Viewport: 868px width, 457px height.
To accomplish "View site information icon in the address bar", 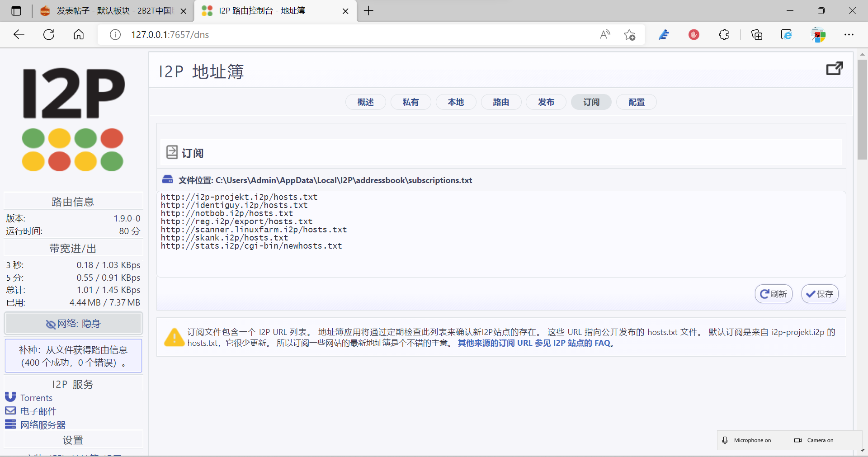I will 115,35.
